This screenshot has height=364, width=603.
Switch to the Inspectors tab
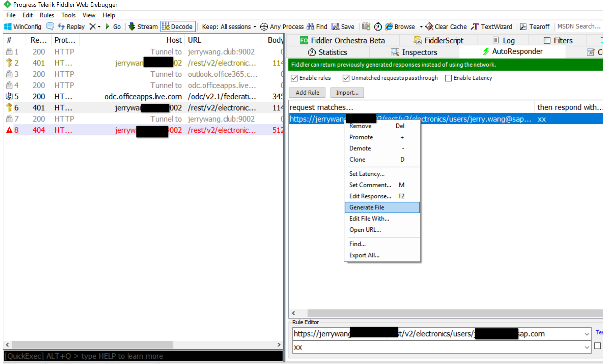[414, 52]
